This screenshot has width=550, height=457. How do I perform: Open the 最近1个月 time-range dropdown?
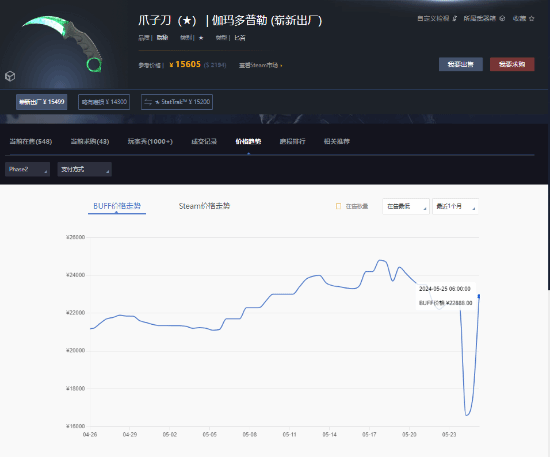[455, 206]
